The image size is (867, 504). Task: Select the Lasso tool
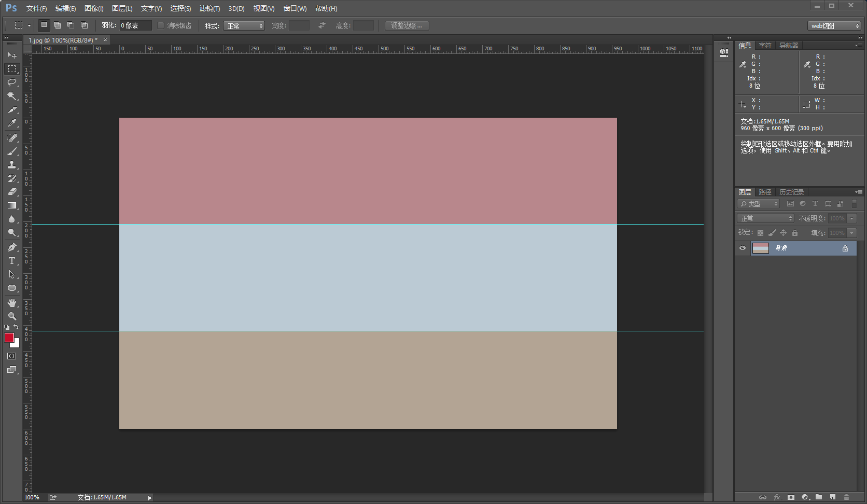12,82
